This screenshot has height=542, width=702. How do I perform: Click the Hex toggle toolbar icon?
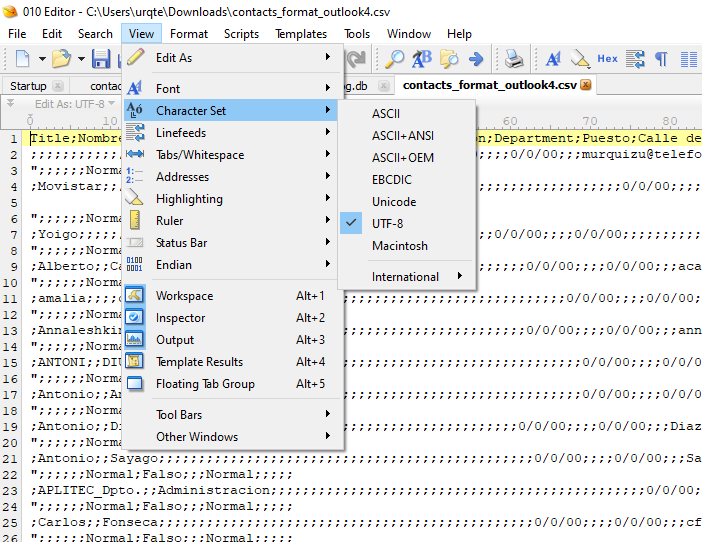point(607,59)
